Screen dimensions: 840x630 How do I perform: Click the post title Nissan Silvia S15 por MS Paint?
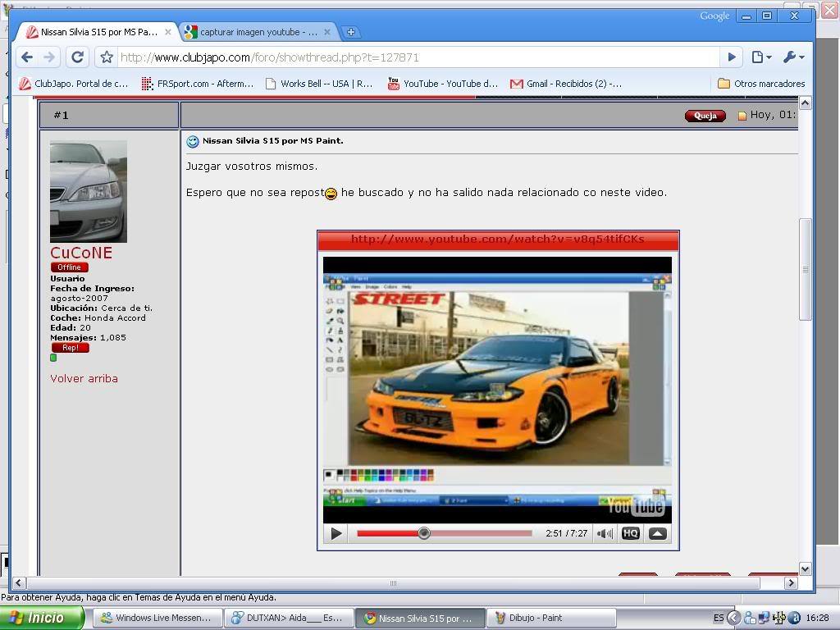pos(272,141)
